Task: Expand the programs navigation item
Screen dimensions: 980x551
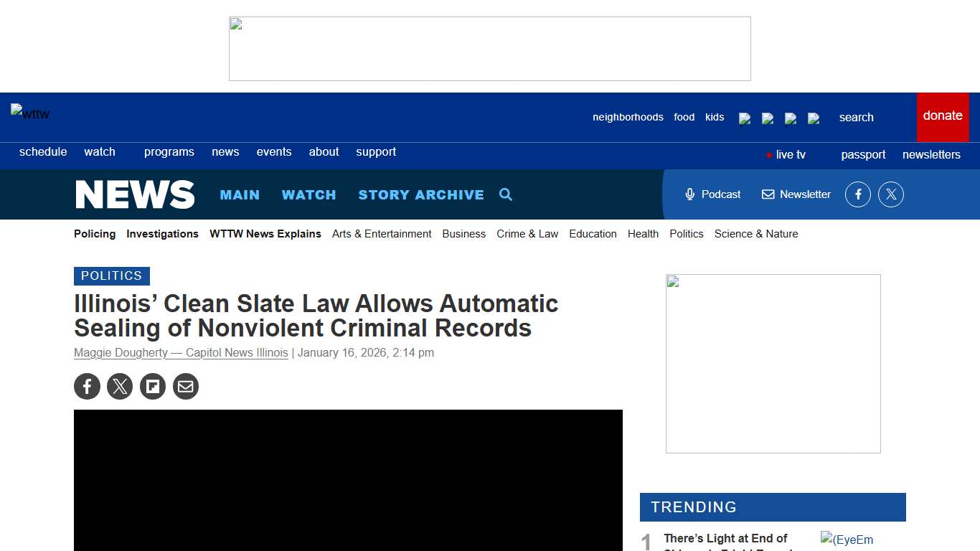Action: coord(169,151)
